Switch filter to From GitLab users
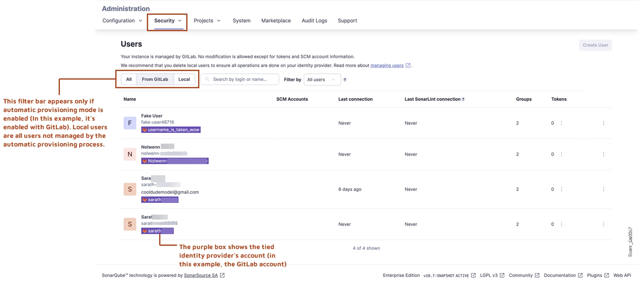This screenshot has width=644, height=286. (x=155, y=80)
